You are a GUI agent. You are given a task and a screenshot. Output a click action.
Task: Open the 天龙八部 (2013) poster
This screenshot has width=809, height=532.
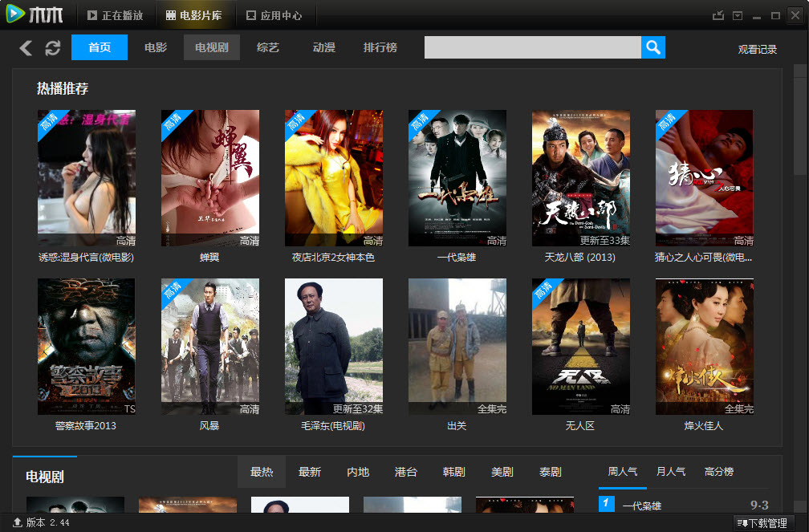point(581,178)
